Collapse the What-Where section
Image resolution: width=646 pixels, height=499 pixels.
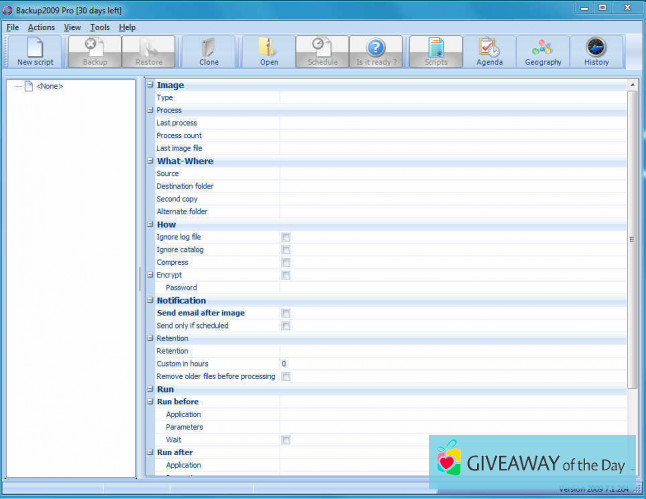150,161
